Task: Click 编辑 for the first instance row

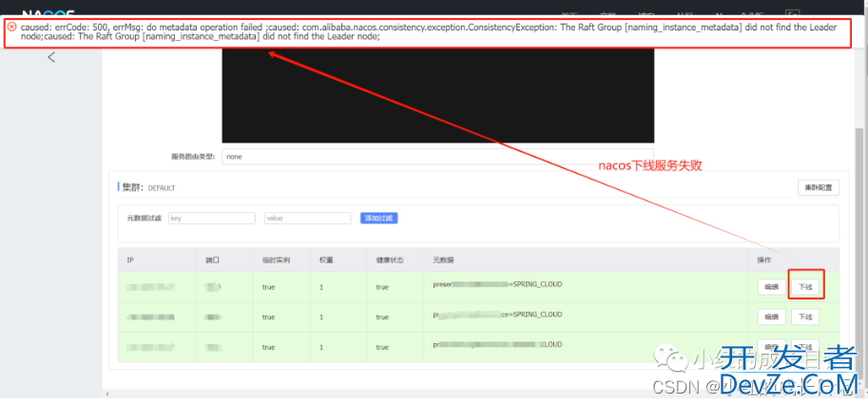Action: click(771, 287)
